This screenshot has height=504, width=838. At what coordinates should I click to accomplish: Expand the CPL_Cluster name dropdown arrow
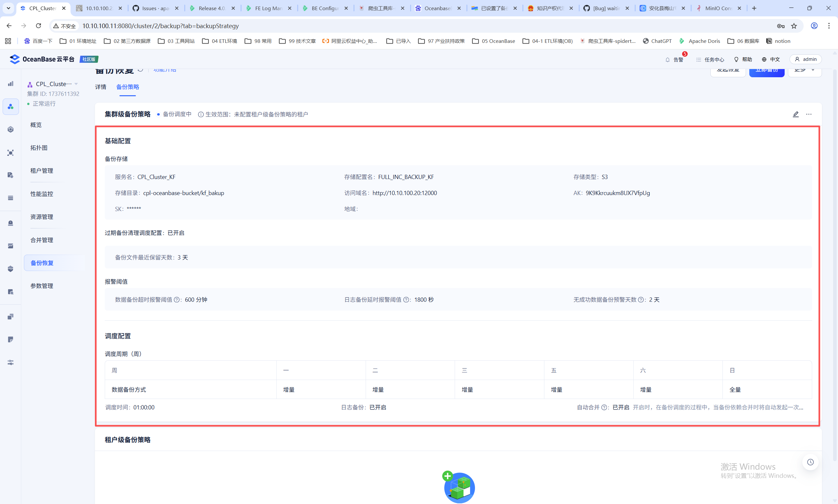coord(76,84)
